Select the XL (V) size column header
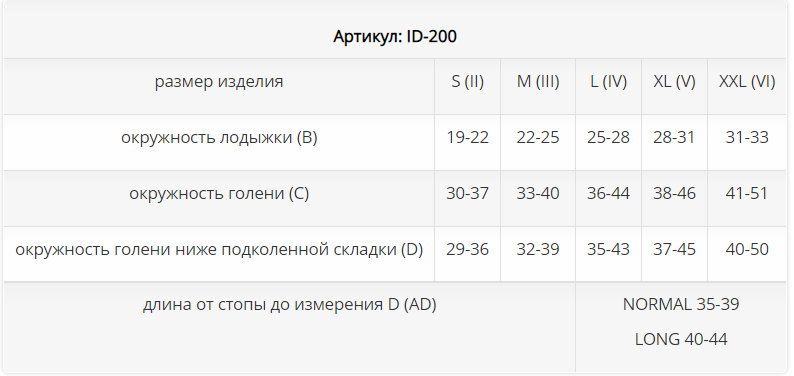The height and width of the screenshot is (376, 794). click(x=674, y=81)
